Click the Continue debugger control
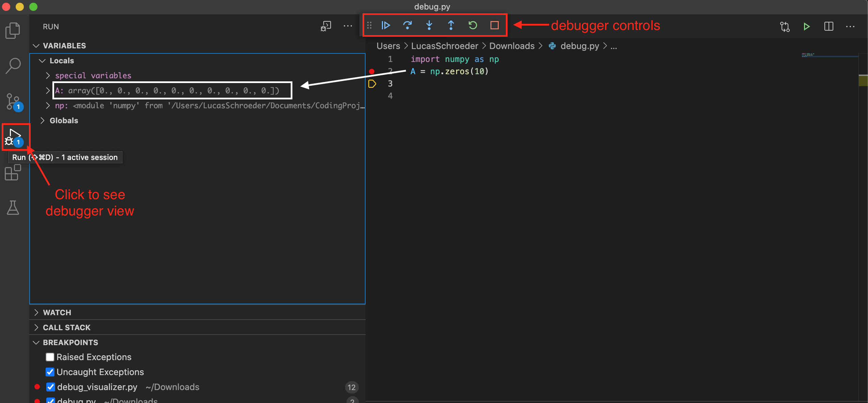868x403 pixels. [x=386, y=25]
